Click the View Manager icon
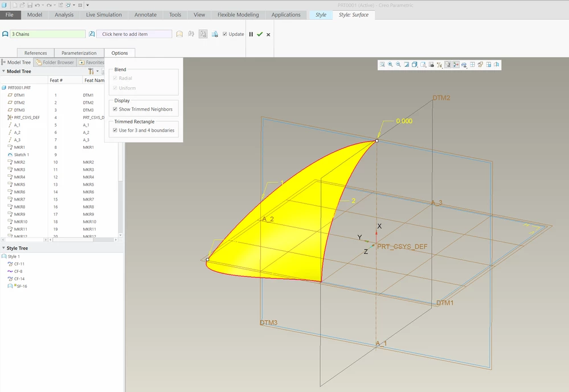The width and height of the screenshot is (569, 392). tap(432, 64)
